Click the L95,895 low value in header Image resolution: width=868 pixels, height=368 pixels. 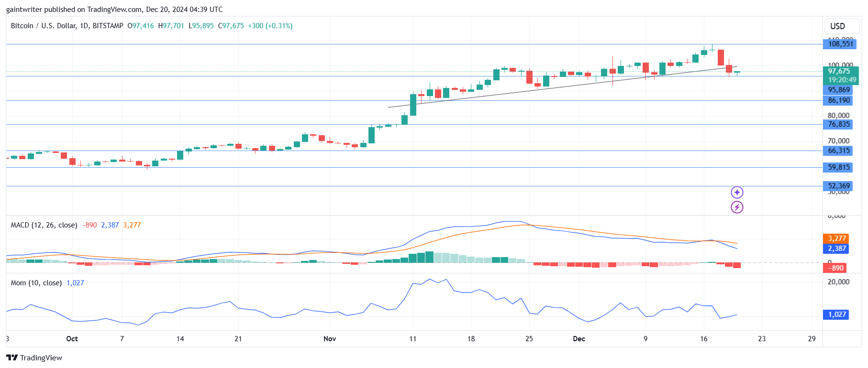tap(201, 26)
